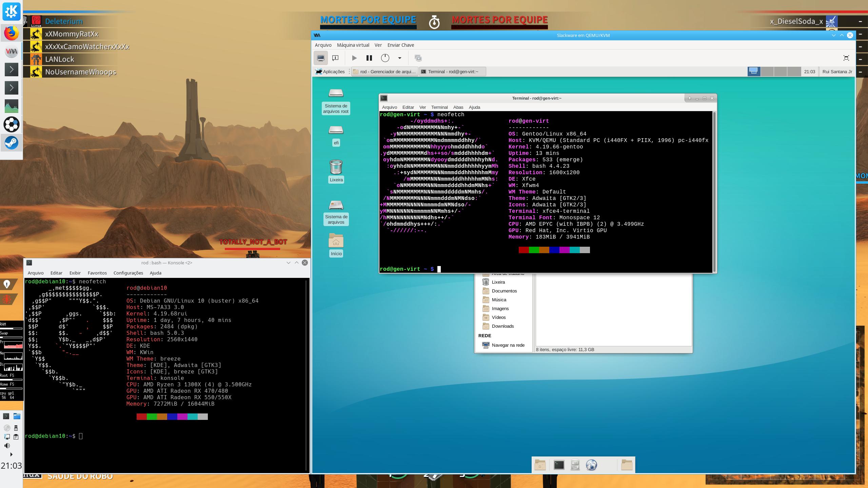868x488 pixels.
Task: Toggle VM snapshots management button
Action: 418,58
